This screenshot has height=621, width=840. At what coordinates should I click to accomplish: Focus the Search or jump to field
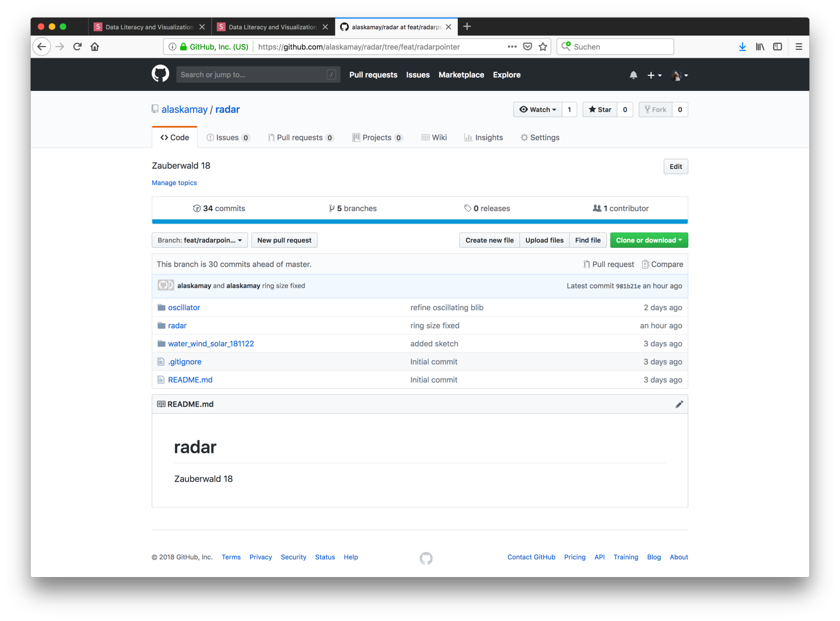click(x=258, y=75)
